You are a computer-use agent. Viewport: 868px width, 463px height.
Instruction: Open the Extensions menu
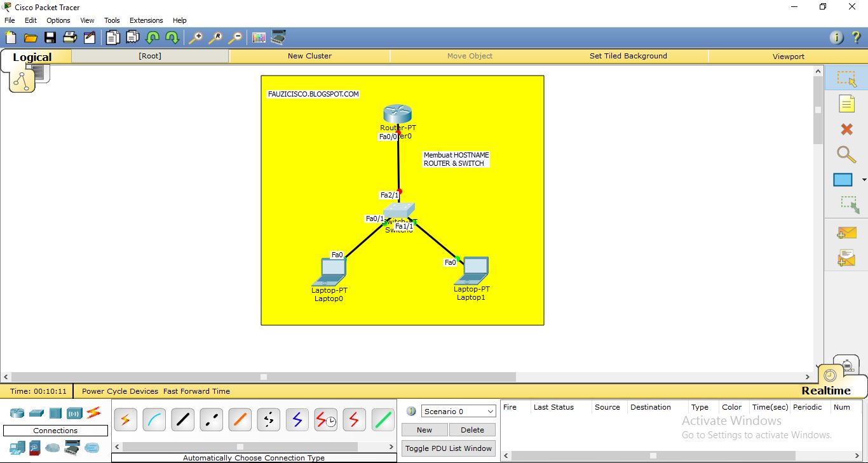146,20
